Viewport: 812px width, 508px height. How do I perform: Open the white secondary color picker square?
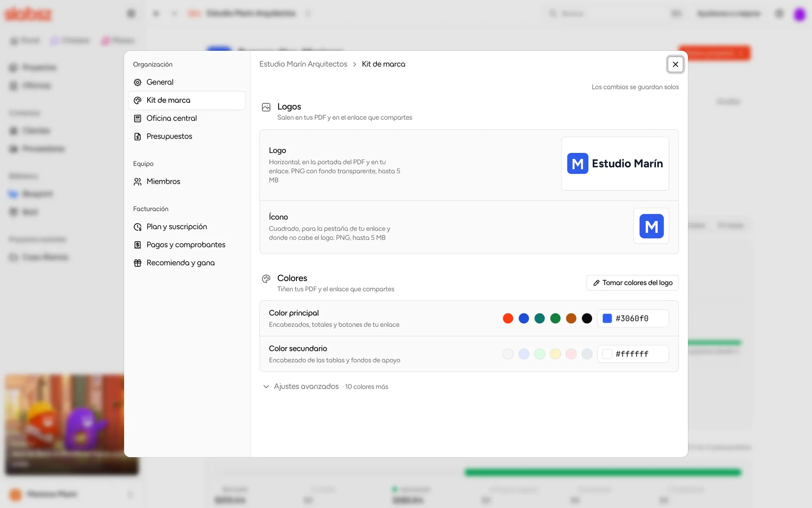click(607, 354)
